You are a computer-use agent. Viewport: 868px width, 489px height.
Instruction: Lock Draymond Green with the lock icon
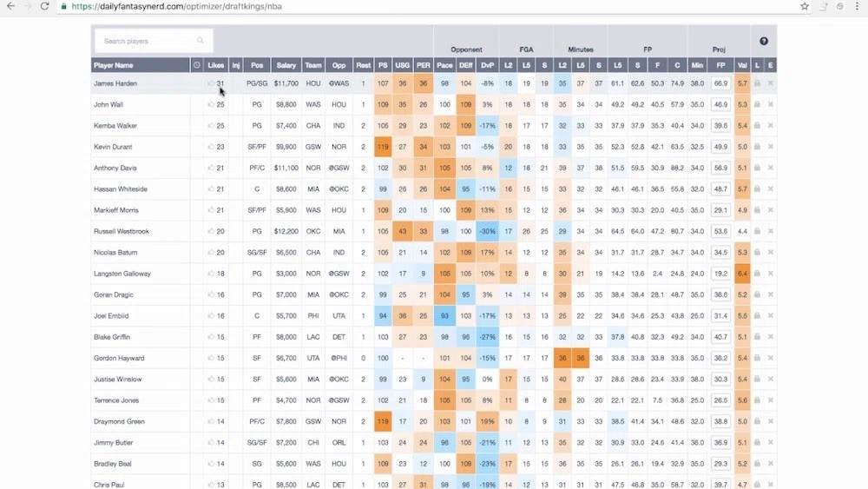click(x=757, y=421)
